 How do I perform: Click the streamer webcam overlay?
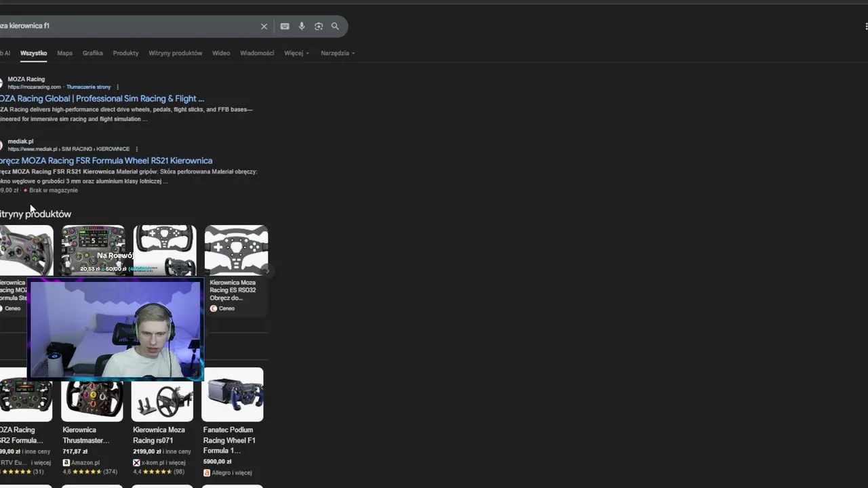115,329
